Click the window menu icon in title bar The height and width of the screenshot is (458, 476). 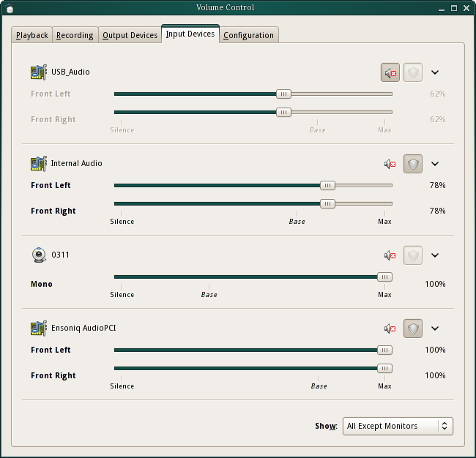[x=8, y=7]
